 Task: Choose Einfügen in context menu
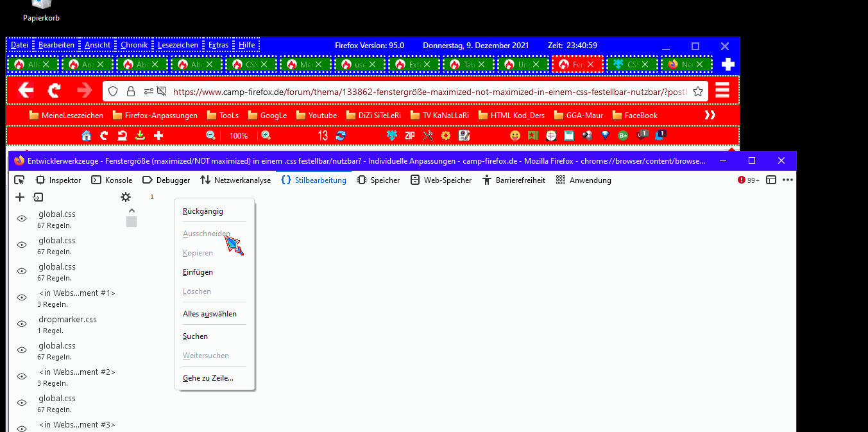tap(215, 272)
